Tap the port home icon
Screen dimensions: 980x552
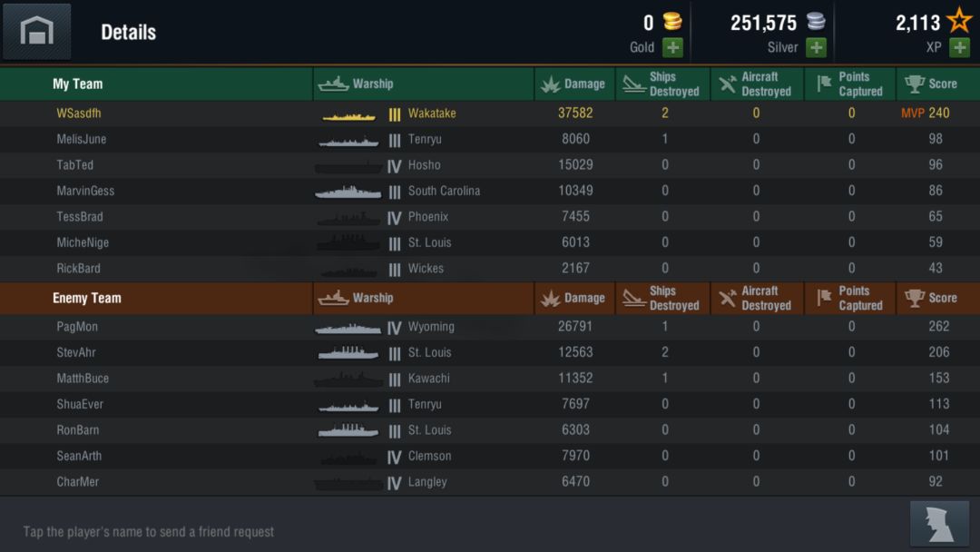36,31
